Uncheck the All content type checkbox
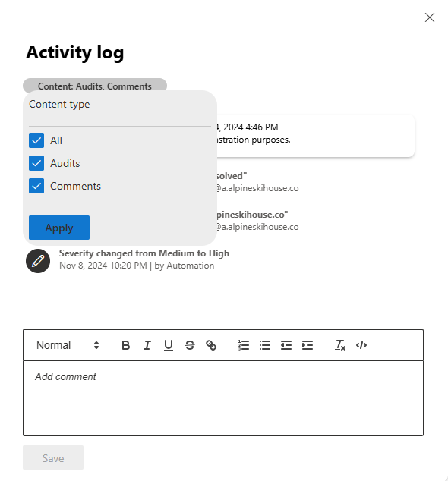This screenshot has height=481, width=448. tap(36, 140)
